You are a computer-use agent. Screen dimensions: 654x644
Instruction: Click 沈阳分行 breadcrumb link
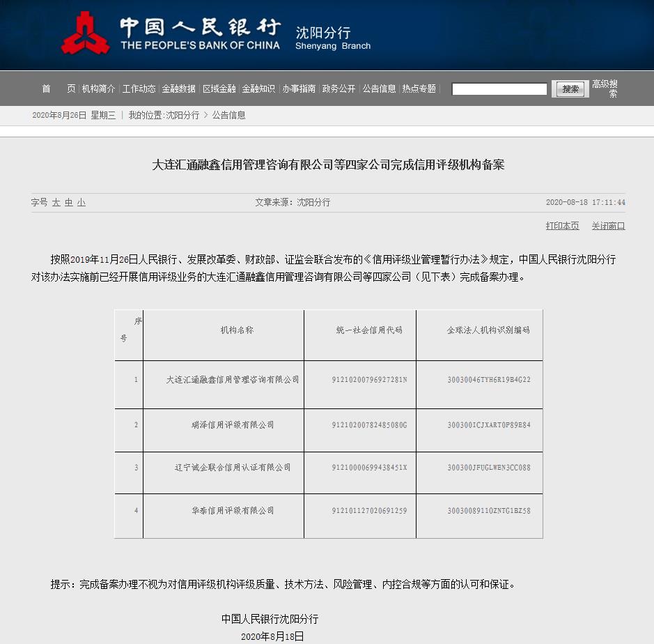(x=182, y=115)
